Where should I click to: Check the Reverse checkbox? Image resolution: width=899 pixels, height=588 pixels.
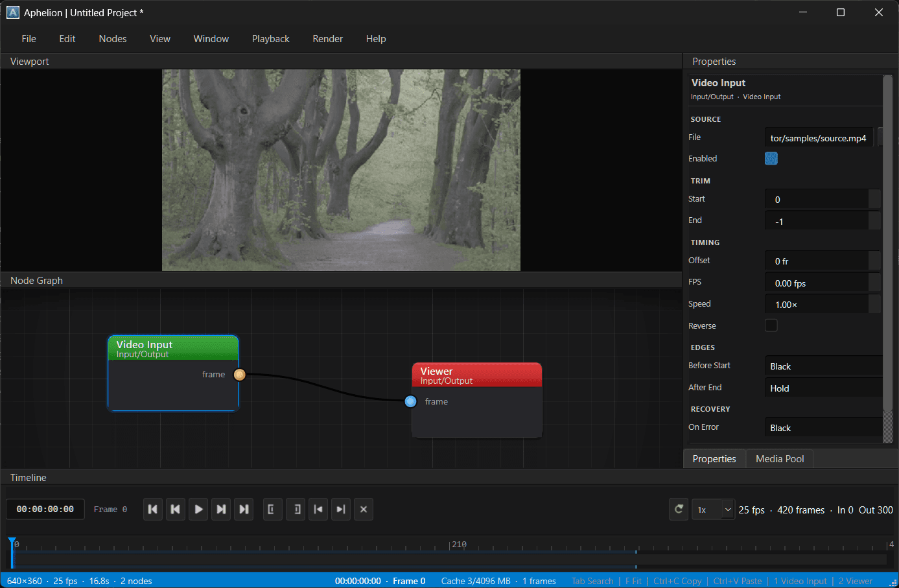(x=771, y=325)
